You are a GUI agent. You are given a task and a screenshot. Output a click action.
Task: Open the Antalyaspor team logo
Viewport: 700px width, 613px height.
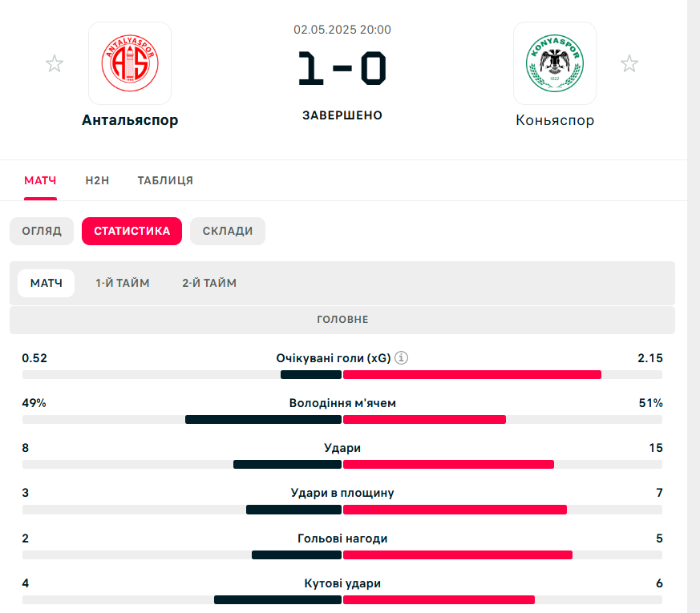tap(130, 63)
